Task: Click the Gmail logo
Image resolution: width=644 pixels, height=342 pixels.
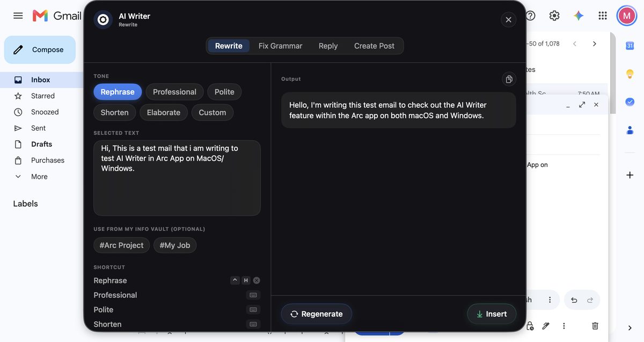Action: tap(57, 16)
